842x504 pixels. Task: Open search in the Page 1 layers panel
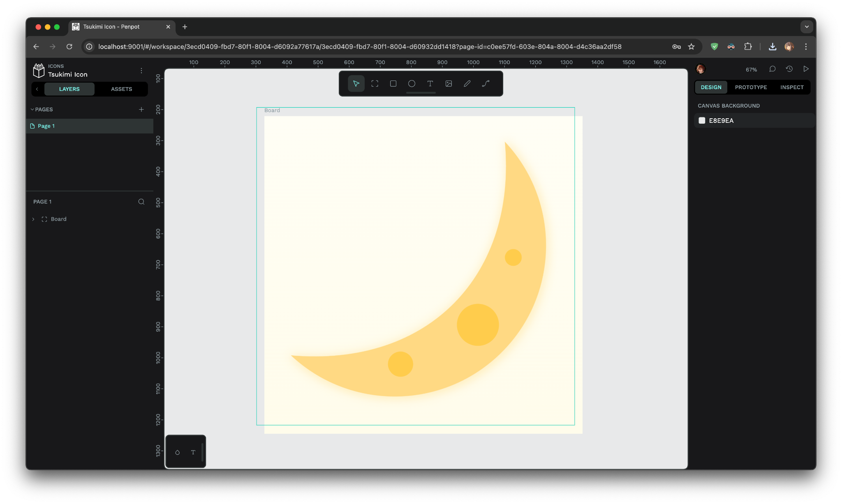point(141,202)
